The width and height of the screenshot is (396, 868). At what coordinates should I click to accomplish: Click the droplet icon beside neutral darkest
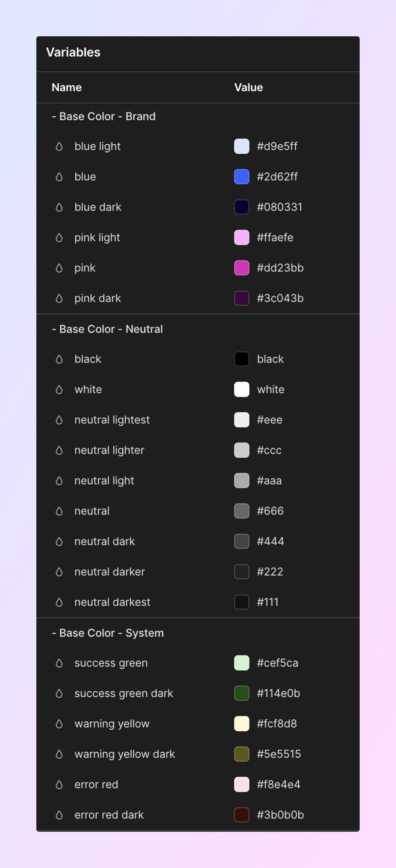click(x=59, y=602)
